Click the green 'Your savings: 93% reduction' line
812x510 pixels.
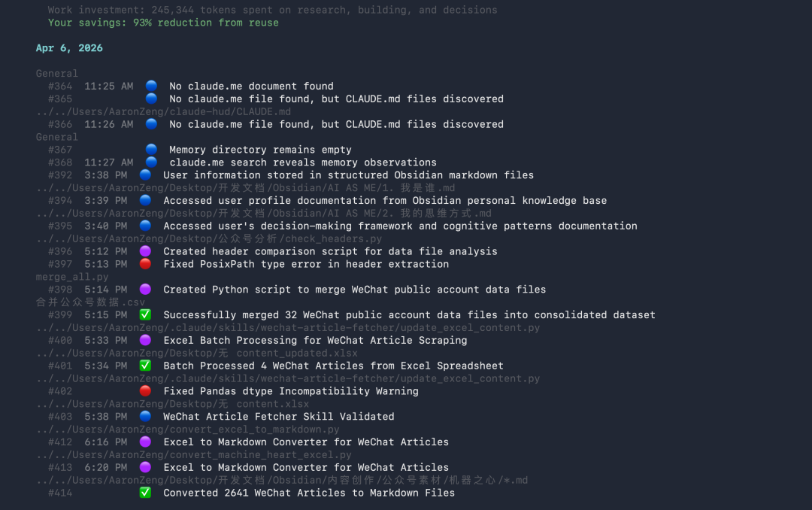click(163, 23)
